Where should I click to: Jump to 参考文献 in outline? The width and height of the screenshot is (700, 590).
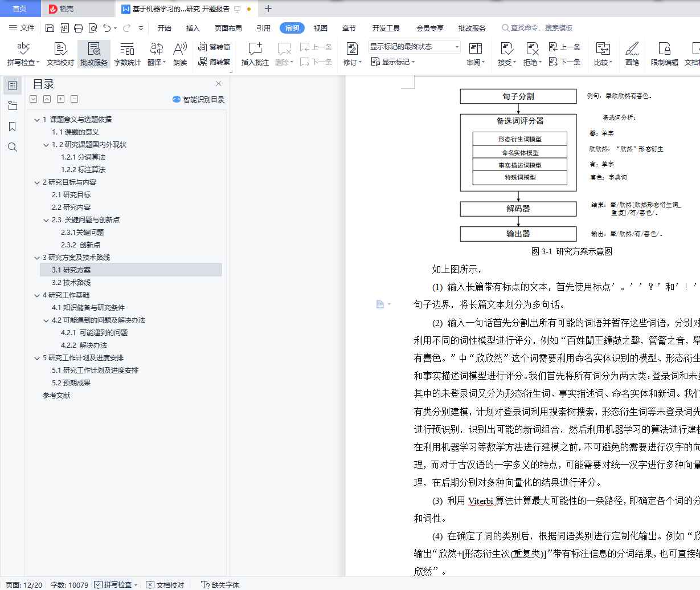tap(56, 396)
